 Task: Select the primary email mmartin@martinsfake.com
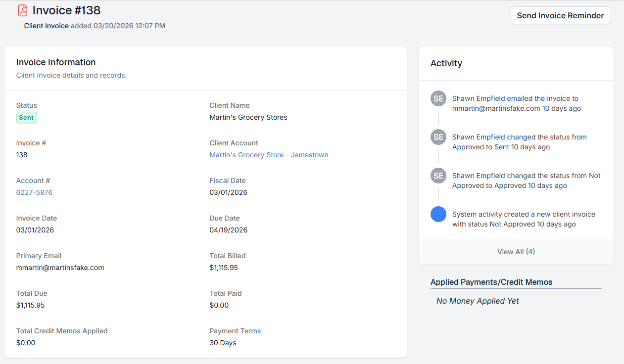coord(60,268)
